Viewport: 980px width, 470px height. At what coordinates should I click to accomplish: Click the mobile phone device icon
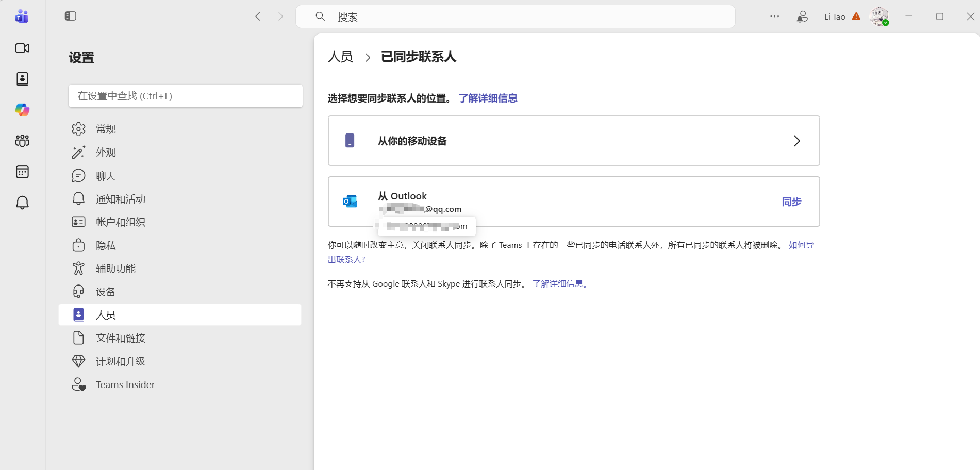pyautogui.click(x=350, y=141)
